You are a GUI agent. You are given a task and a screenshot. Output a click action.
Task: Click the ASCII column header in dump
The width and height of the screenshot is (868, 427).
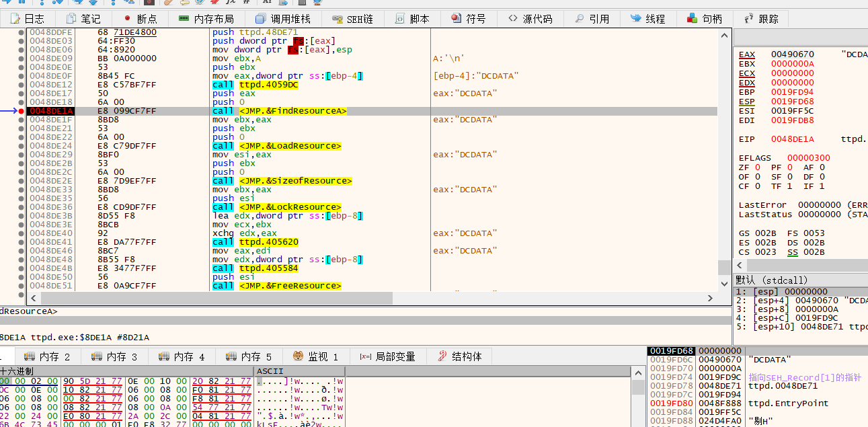point(300,371)
